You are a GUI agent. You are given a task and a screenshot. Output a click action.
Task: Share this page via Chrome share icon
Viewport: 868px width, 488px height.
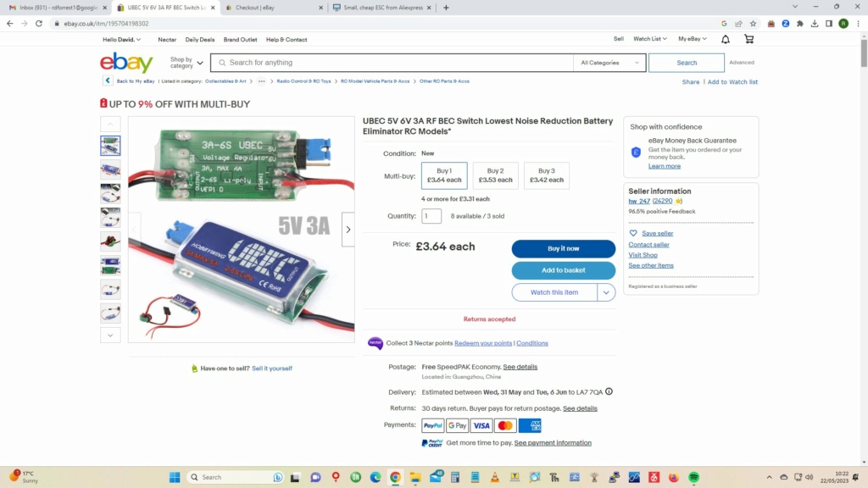[738, 24]
